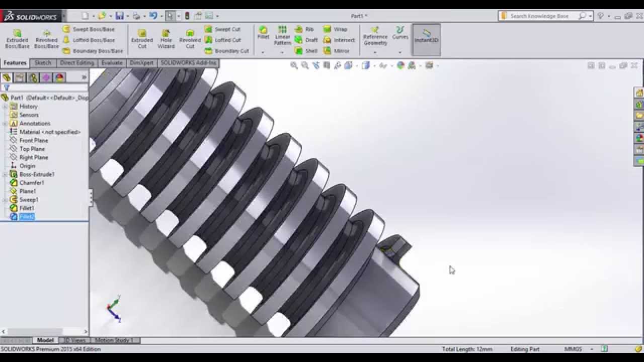Screen dimensions: 644x362
Task: Switch to the DimXpert tab
Action: 141,63
